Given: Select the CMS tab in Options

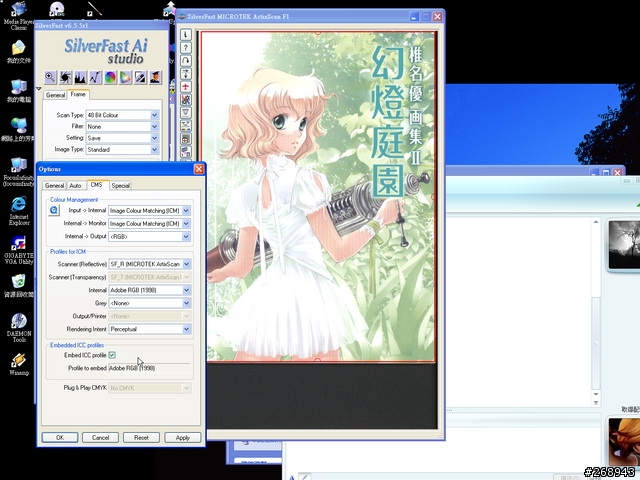Looking at the screenshot, I should pos(96,185).
